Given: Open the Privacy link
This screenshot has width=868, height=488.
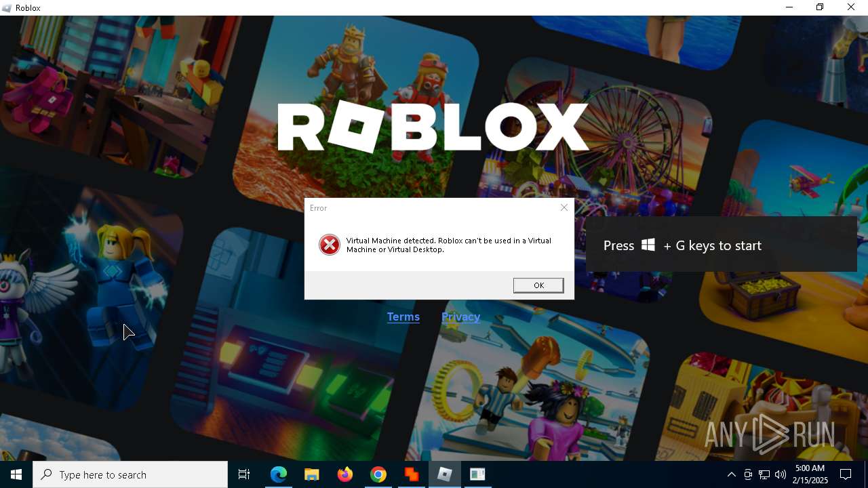Looking at the screenshot, I should pyautogui.click(x=461, y=317).
